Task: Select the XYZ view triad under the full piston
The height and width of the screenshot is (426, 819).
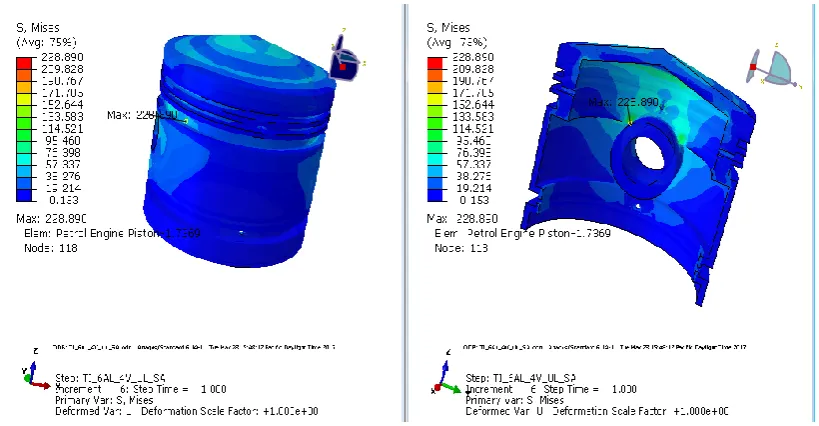Action: pyautogui.click(x=36, y=371)
